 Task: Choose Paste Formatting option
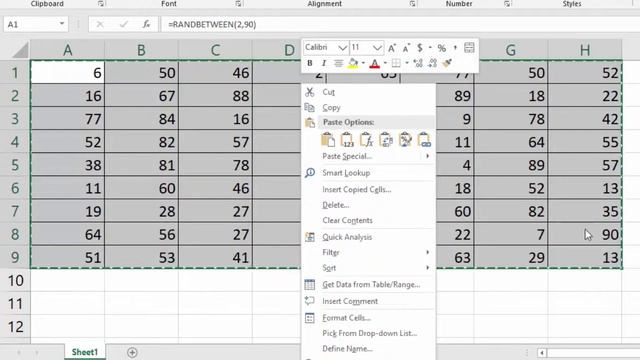(x=405, y=140)
